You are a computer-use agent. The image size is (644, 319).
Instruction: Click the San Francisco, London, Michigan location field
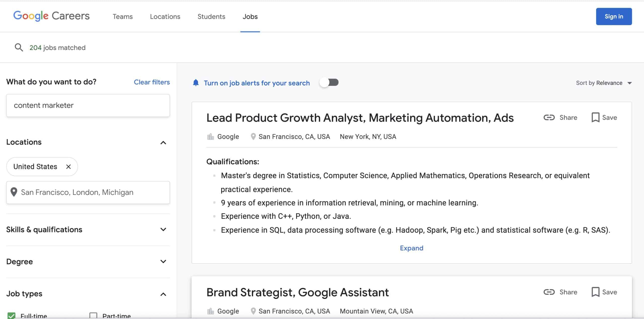coord(88,192)
